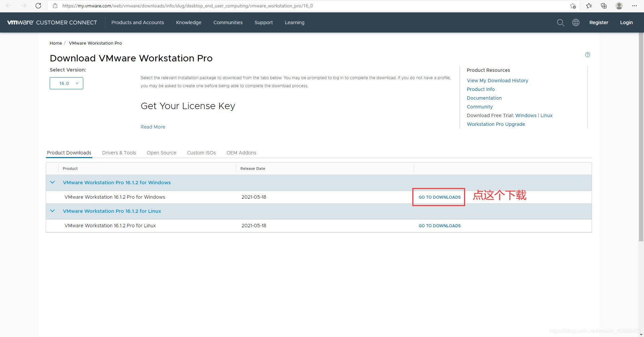Click the Register link
Screen dimensions: 644x337
pos(599,22)
